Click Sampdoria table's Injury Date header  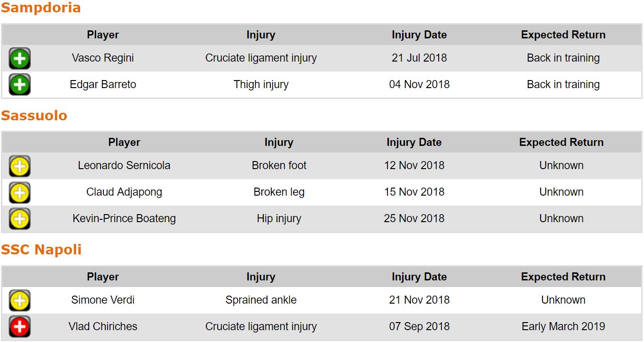[419, 35]
